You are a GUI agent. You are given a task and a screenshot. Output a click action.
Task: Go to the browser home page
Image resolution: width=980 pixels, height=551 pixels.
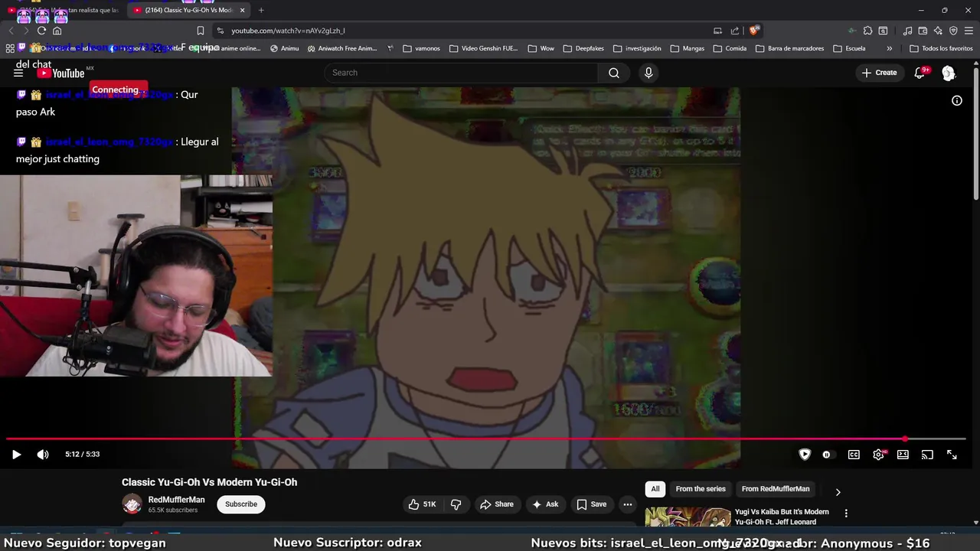pyautogui.click(x=57, y=31)
